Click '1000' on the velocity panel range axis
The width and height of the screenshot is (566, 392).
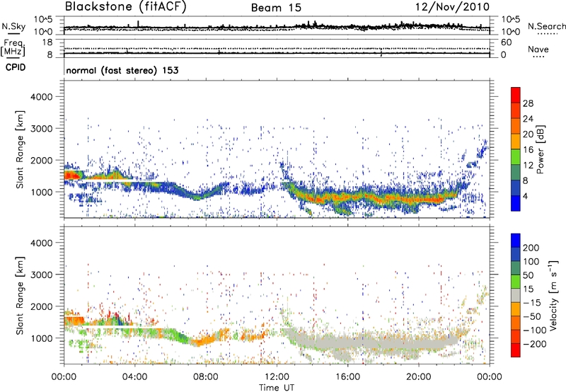pos(41,338)
